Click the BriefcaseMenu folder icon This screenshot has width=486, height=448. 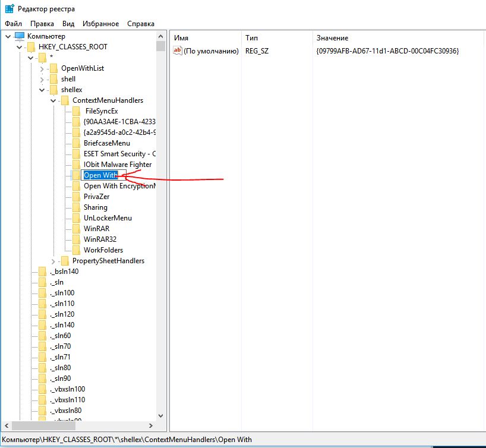(x=76, y=143)
